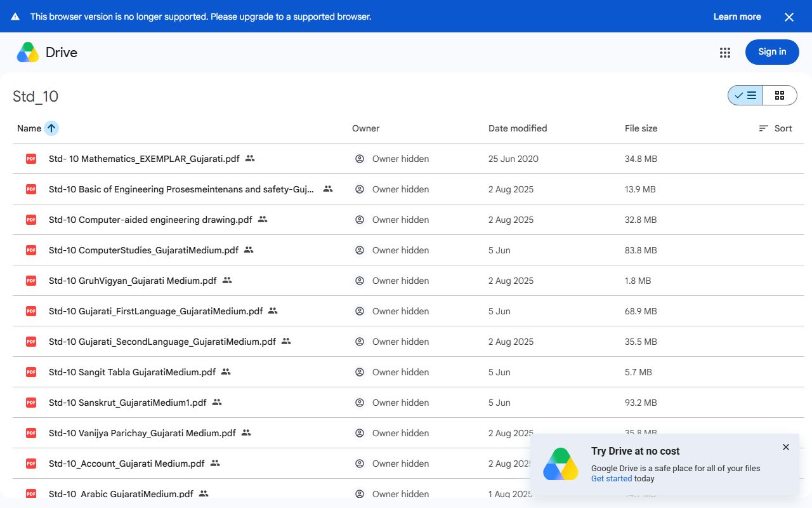Click shared icon beside Gujarati_SecondLanguage file

pyautogui.click(x=286, y=341)
